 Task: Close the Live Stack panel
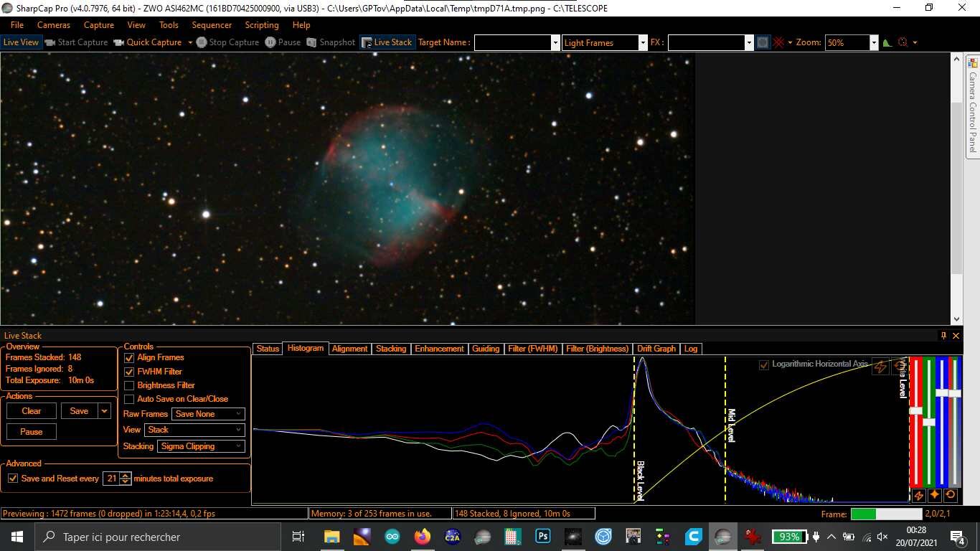956,335
